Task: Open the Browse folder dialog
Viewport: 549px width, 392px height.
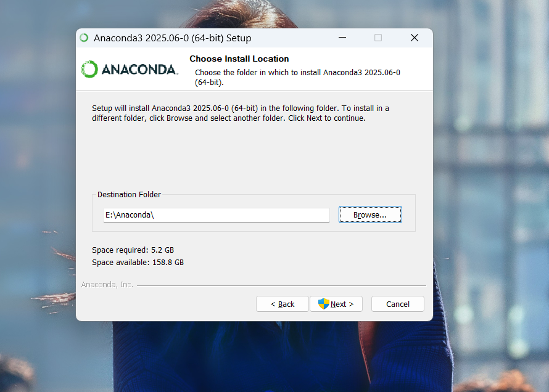Action: coord(369,214)
